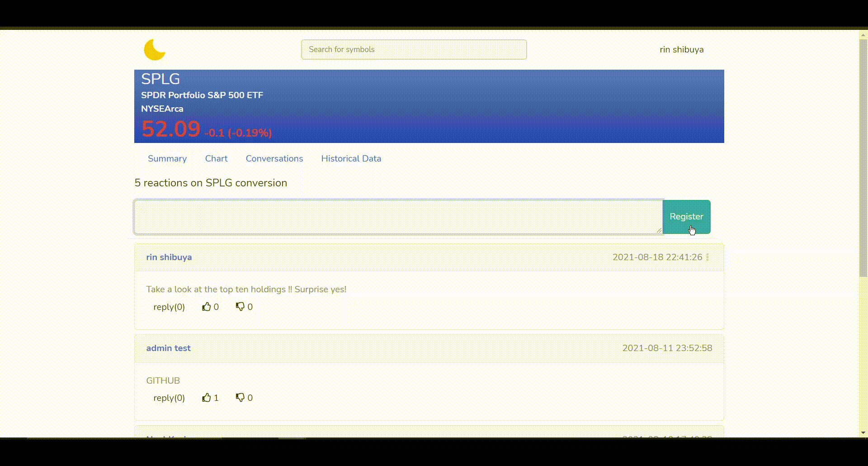Open admin test author link
The height and width of the screenshot is (466, 868).
tap(168, 348)
